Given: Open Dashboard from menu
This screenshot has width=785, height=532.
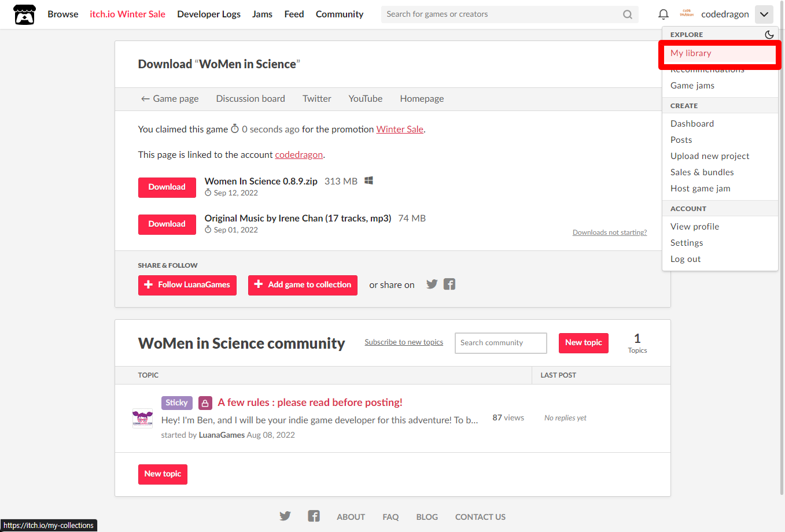Looking at the screenshot, I should (x=720, y=124).
